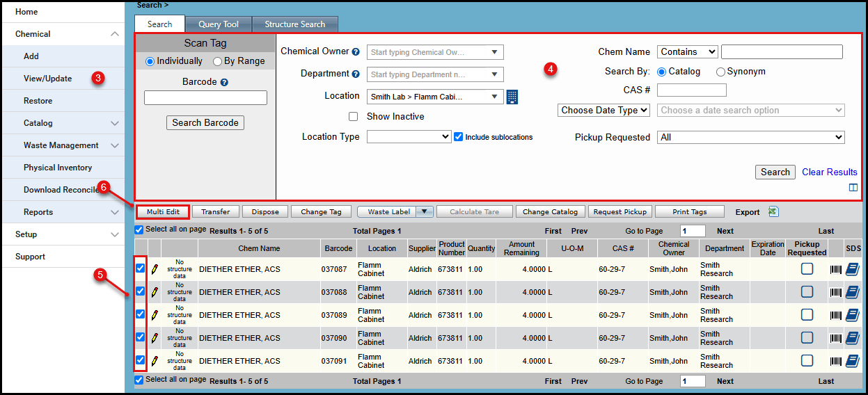Click the Change Tag button
Viewport: 868px width, 395px height.
point(321,212)
